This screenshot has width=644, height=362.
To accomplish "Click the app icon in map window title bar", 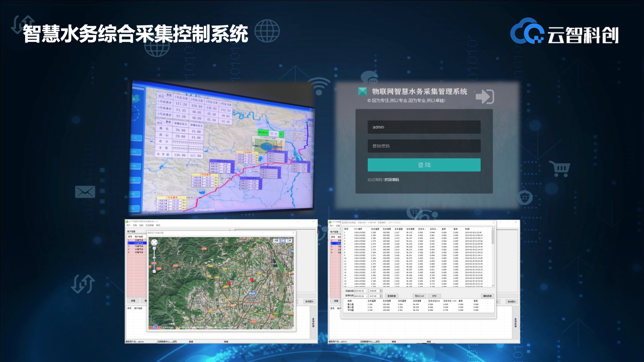I will [x=127, y=222].
